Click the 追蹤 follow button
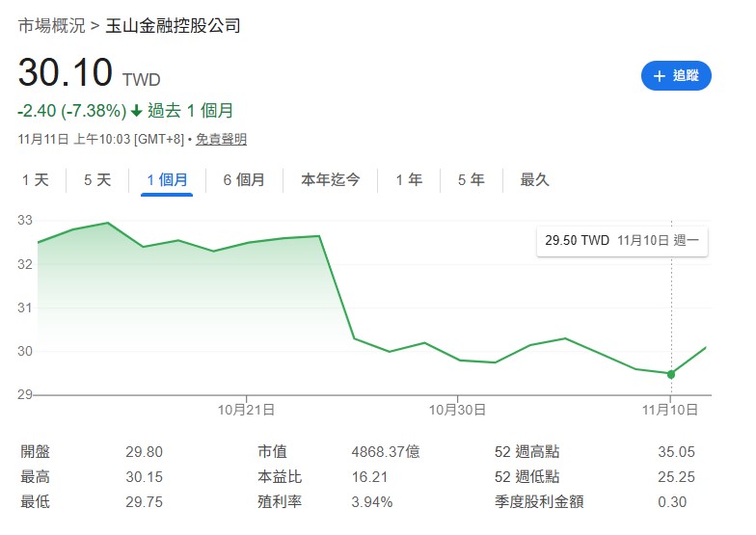This screenshot has height=535, width=756. click(676, 75)
